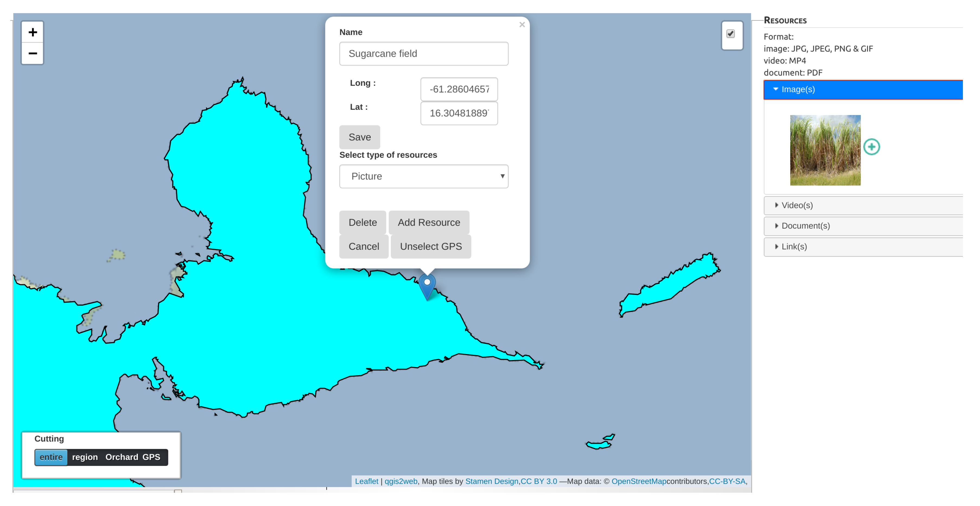Delete the Sugarcane field marker
This screenshot has height=506, width=980.
[x=363, y=223]
